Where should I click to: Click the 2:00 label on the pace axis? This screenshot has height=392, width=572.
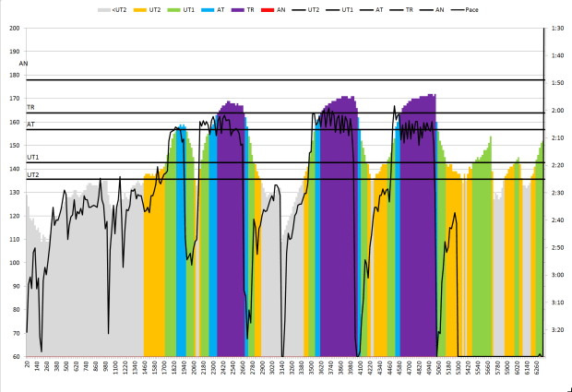coord(557,111)
